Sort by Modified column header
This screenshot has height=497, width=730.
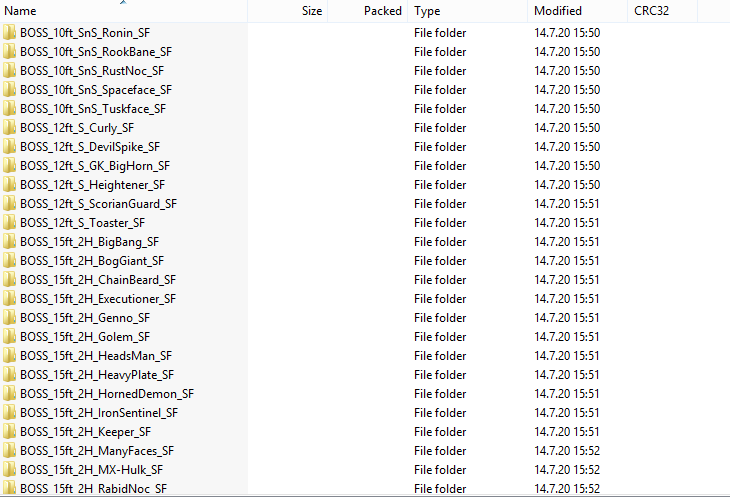coord(558,11)
